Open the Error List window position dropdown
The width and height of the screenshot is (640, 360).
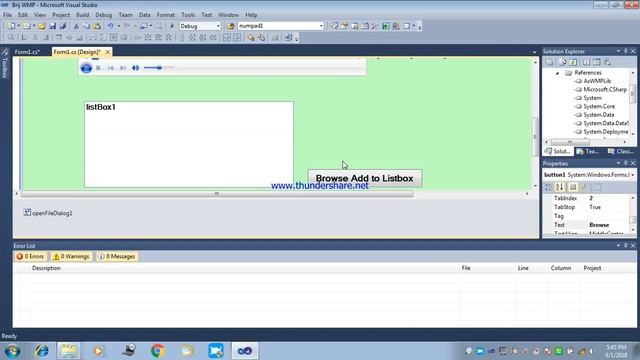coord(618,245)
